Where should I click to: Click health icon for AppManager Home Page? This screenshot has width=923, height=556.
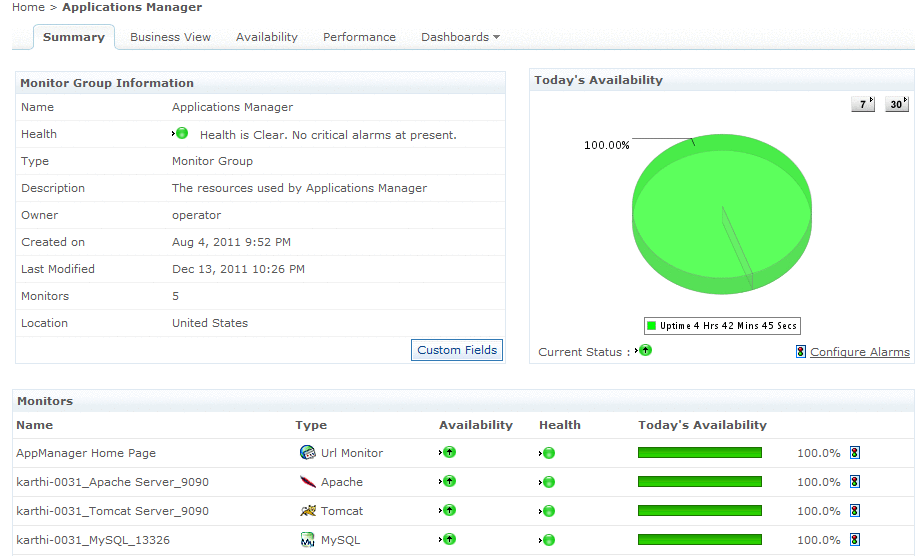pyautogui.click(x=549, y=453)
